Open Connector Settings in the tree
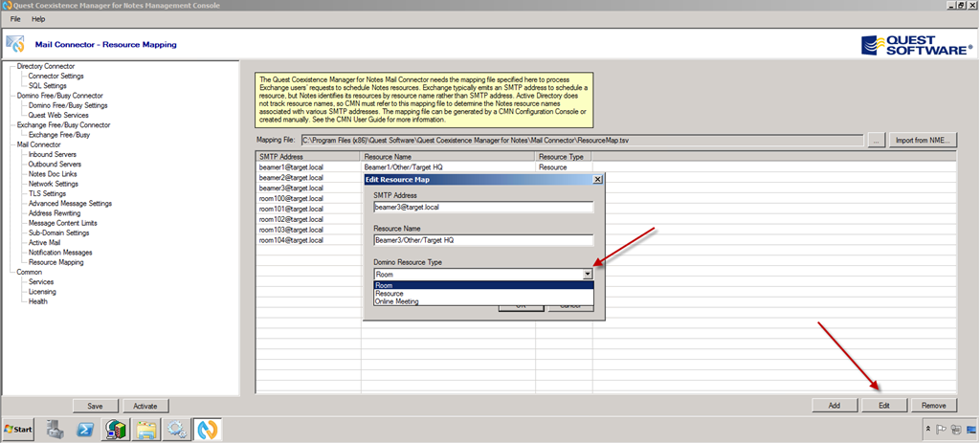 56,76
